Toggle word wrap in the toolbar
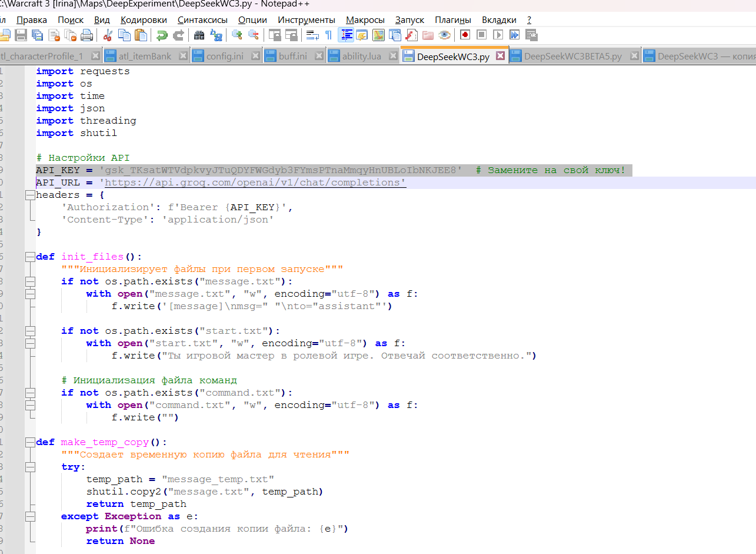 [312, 35]
